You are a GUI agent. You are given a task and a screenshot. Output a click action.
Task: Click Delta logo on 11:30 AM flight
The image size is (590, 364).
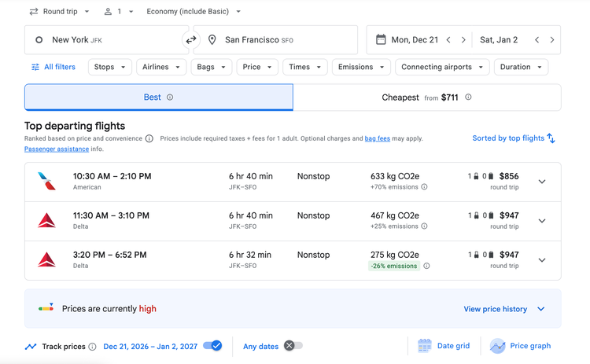pyautogui.click(x=46, y=220)
